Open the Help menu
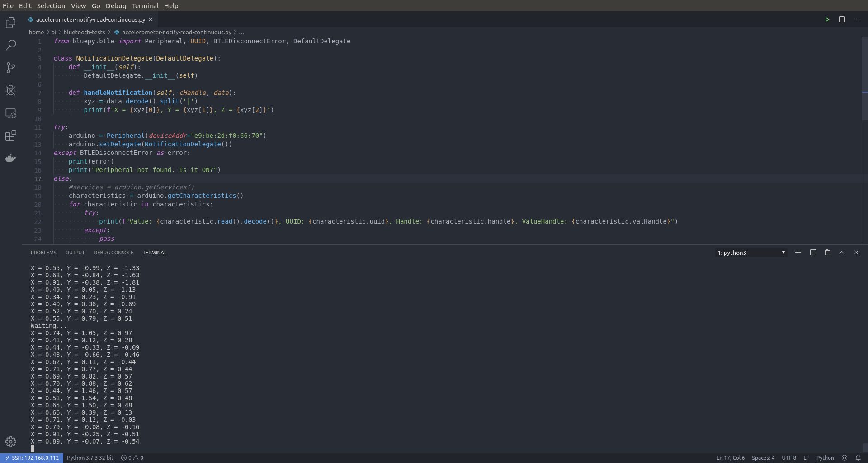The height and width of the screenshot is (463, 868). [171, 6]
